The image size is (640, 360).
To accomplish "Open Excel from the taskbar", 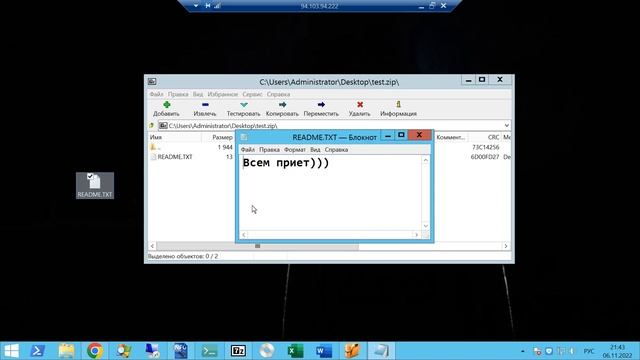I will pos(295,351).
